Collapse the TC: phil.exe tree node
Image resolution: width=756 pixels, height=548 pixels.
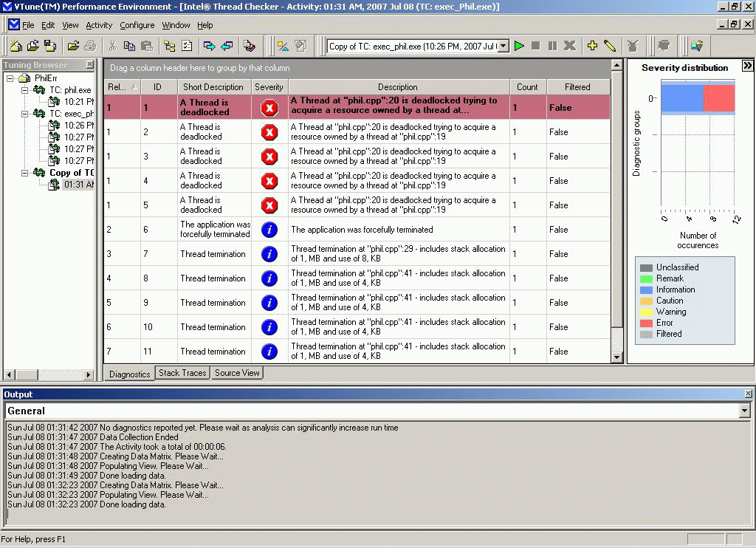point(24,90)
